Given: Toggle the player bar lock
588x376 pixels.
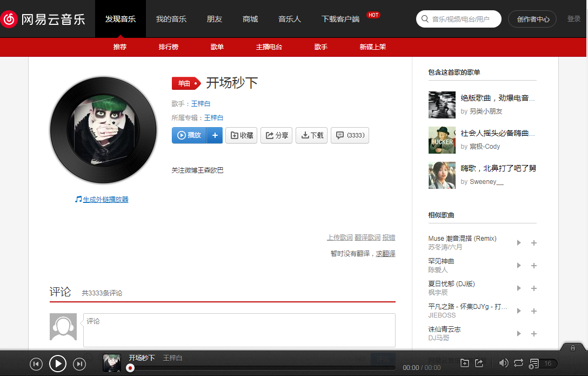Looking at the screenshot, I should pyautogui.click(x=572, y=348).
